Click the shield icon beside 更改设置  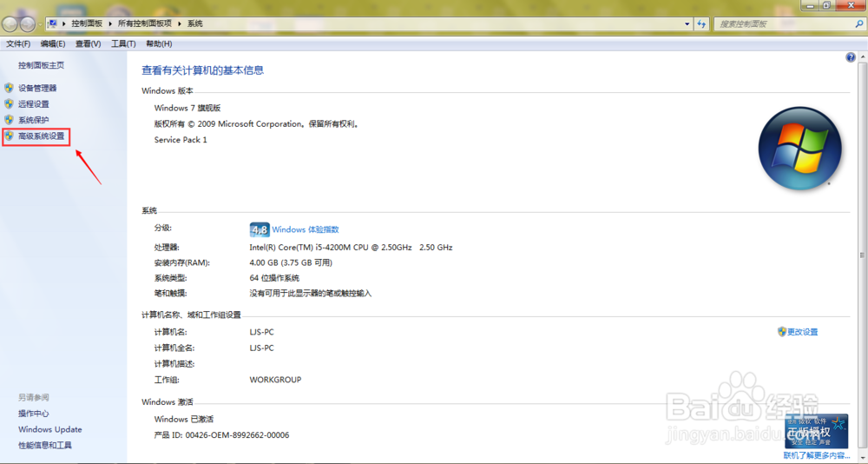[x=782, y=332]
